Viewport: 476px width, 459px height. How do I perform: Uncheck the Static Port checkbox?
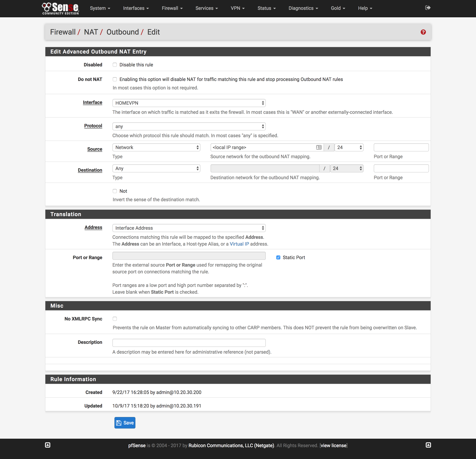(278, 257)
